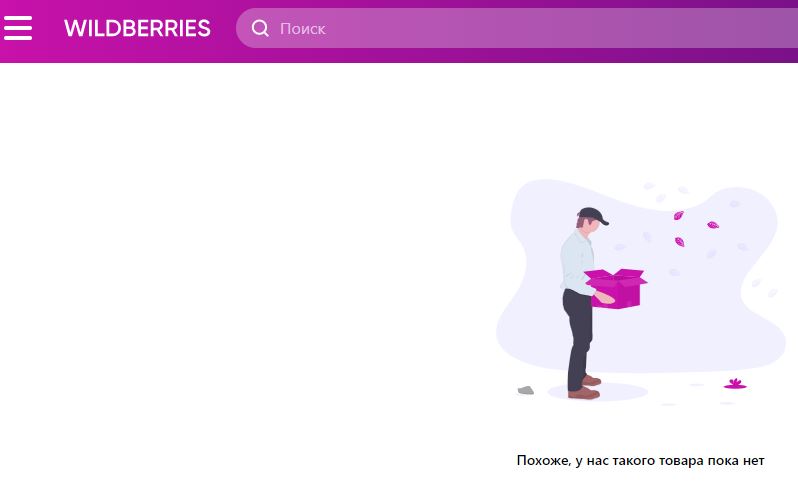798x481 pixels.
Task: Click the courier's light blue shirt
Action: click(x=577, y=262)
